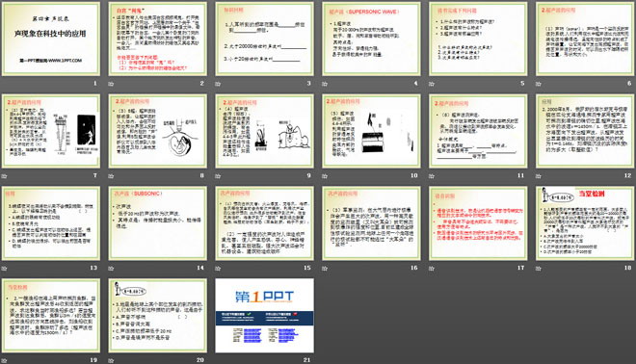Select slide 17 thumbnail with red text
The height and width of the screenshot is (364, 636).
(x=478, y=223)
